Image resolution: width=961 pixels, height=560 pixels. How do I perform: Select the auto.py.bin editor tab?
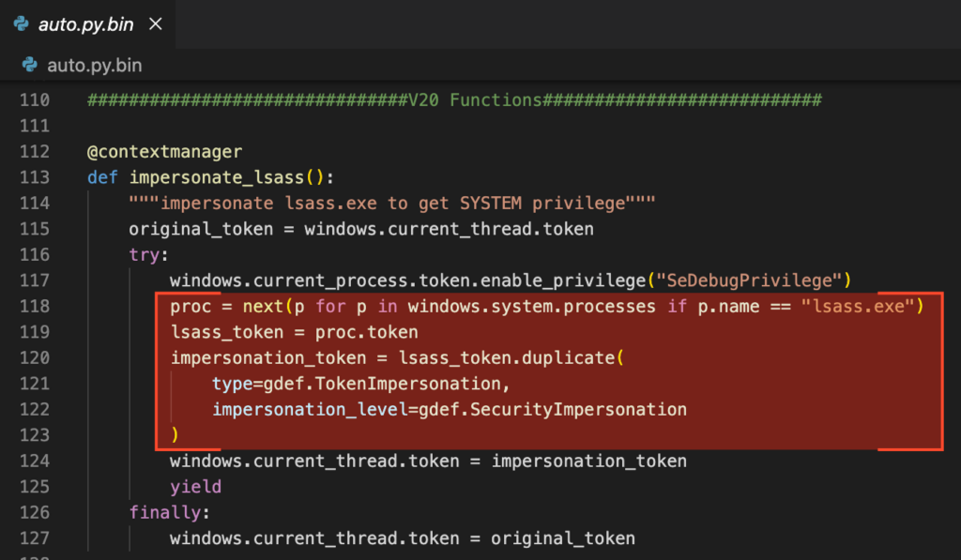[86, 23]
